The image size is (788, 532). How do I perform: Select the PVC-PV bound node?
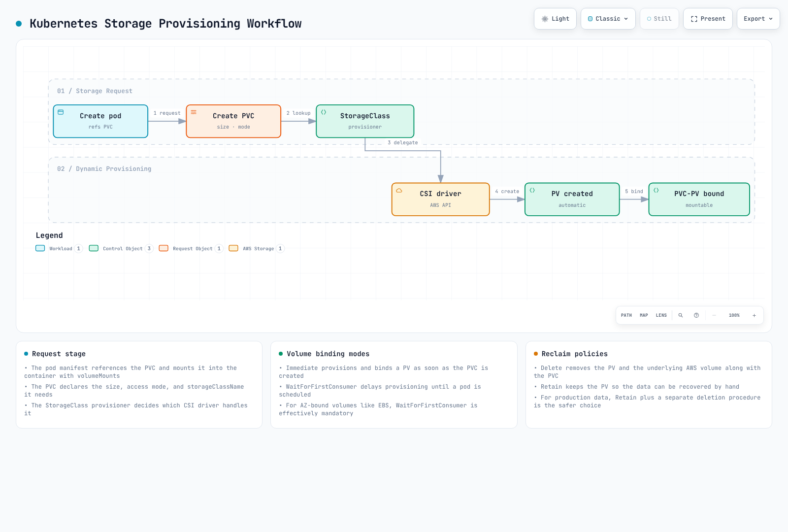click(699, 199)
